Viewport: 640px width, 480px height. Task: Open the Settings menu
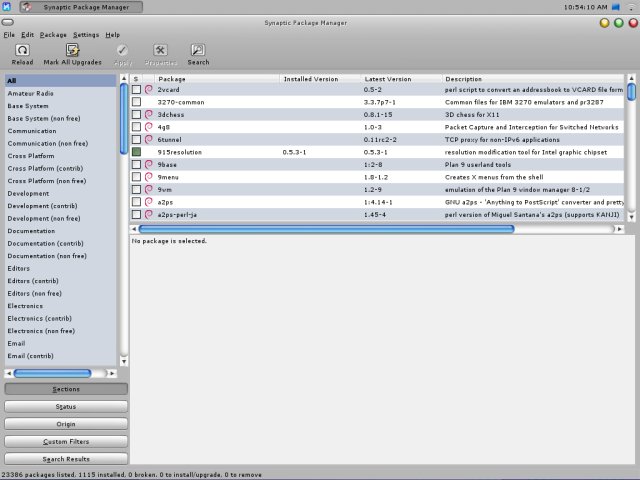[x=86, y=35]
